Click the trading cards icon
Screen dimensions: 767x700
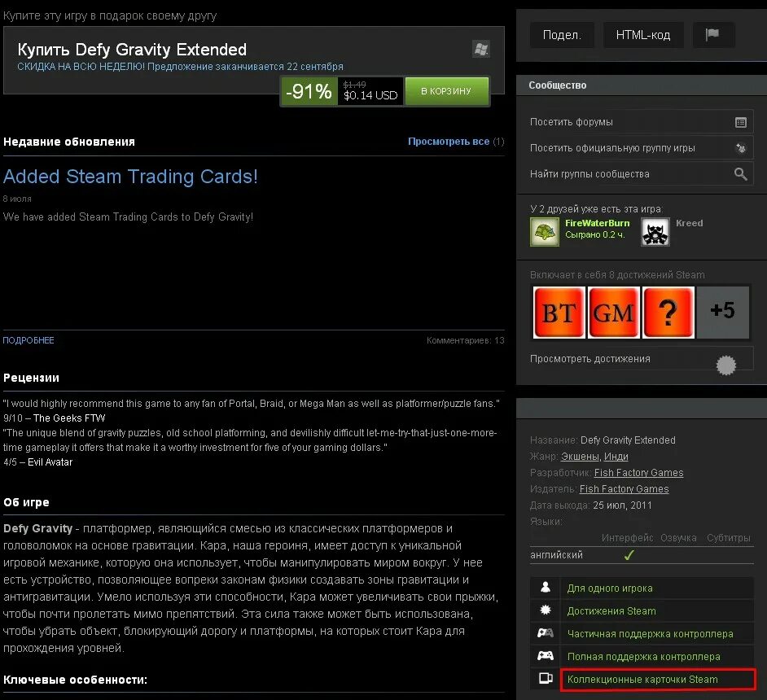point(546,679)
